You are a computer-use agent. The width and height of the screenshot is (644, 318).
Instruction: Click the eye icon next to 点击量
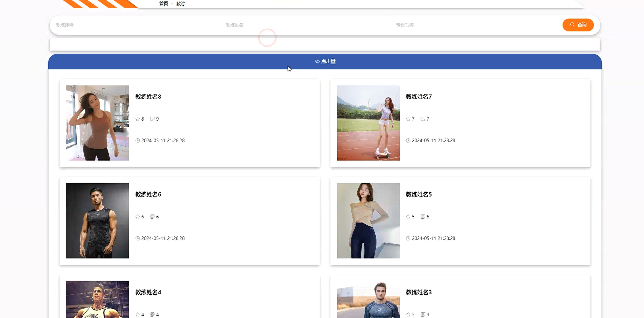tap(317, 61)
